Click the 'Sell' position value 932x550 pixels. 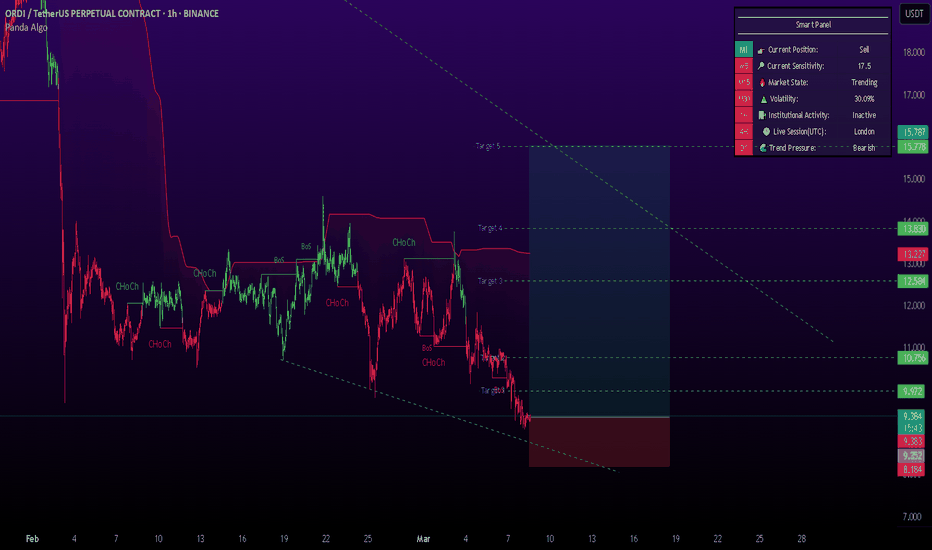click(x=864, y=50)
